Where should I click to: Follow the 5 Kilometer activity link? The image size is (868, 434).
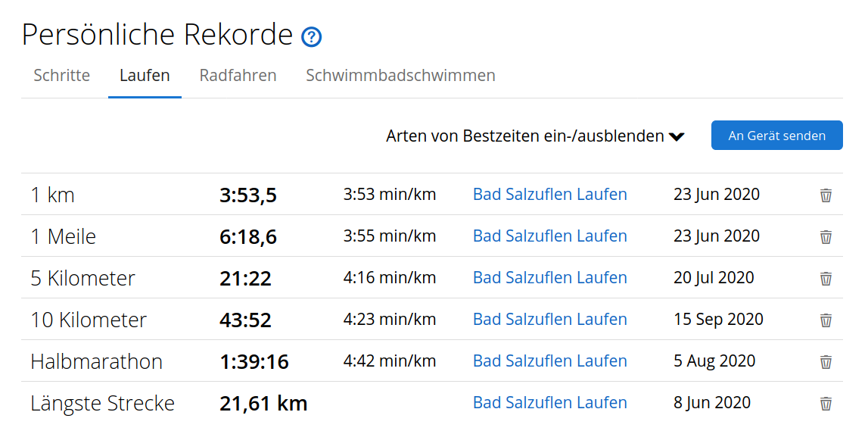pyautogui.click(x=549, y=278)
